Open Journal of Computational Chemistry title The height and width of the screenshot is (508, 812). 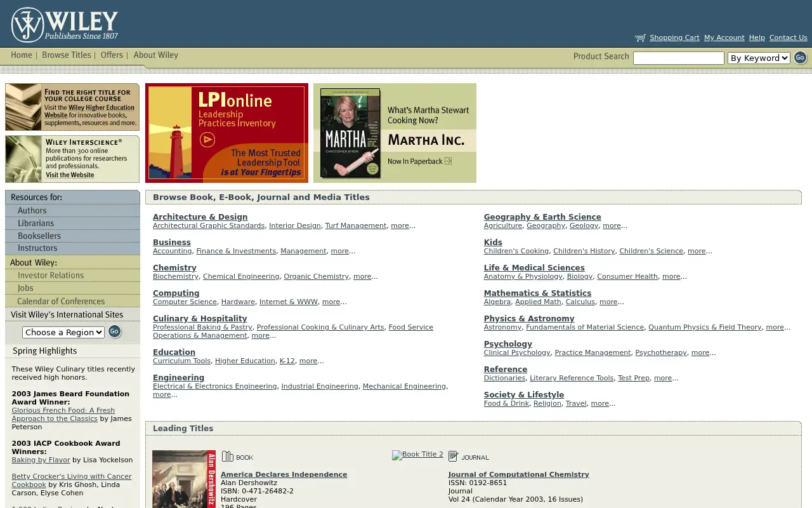(x=519, y=474)
